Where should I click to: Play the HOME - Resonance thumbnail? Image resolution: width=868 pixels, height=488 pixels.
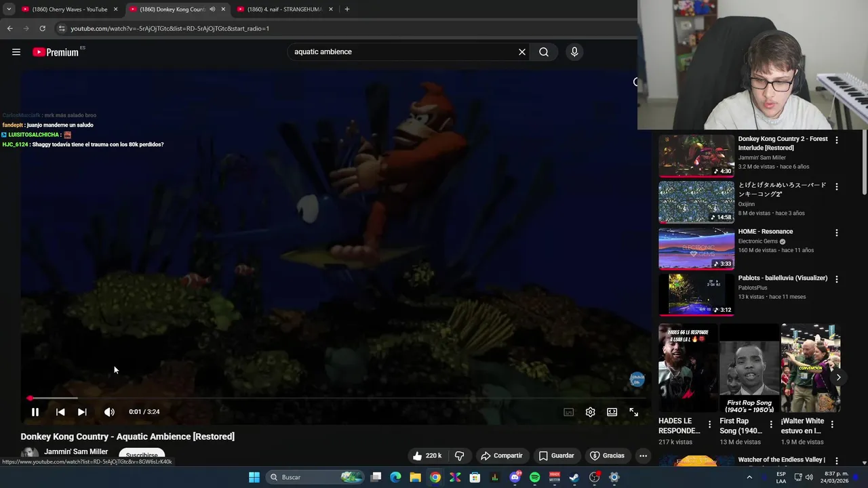pyautogui.click(x=696, y=249)
